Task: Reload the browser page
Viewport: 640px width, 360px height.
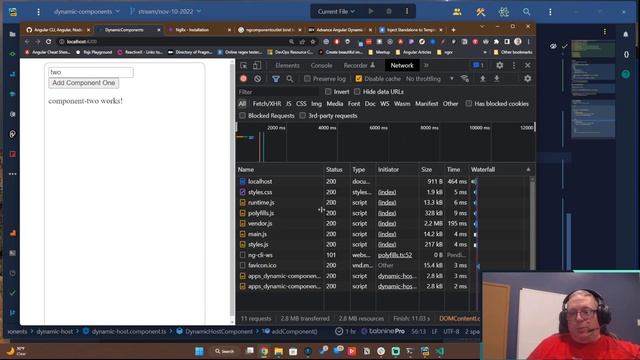Action: coord(49,42)
